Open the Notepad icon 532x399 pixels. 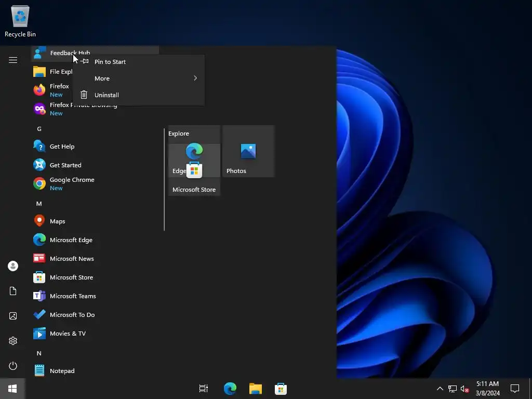[x=39, y=371]
